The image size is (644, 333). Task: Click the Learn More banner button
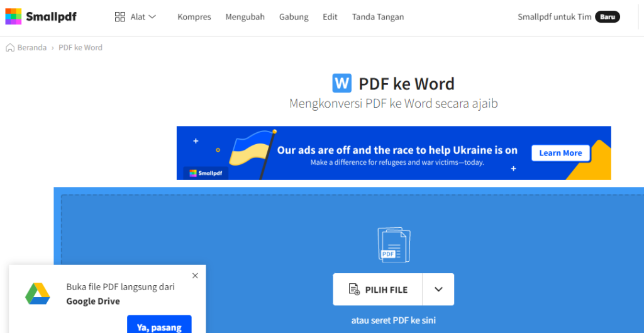(x=560, y=153)
